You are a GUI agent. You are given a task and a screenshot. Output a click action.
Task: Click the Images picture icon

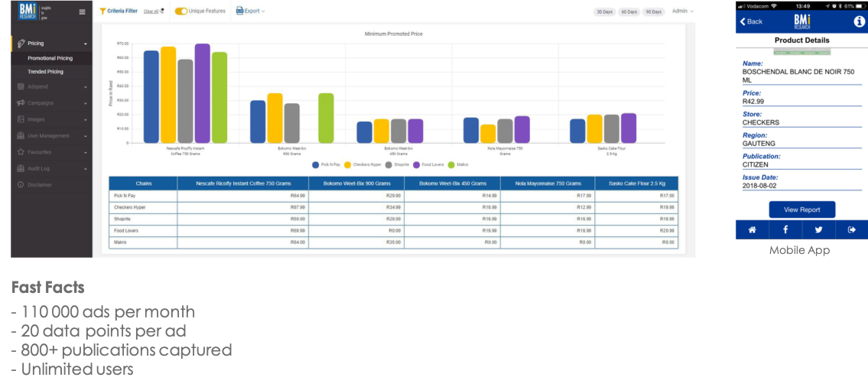(x=21, y=119)
